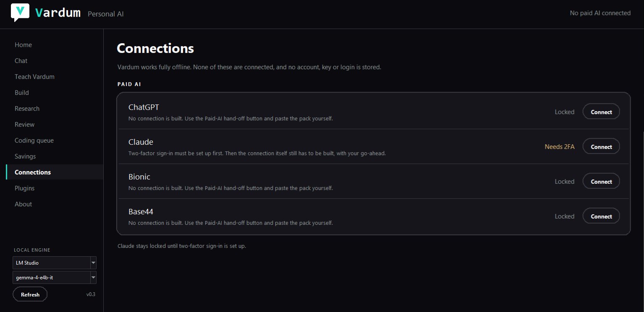Expand the gemma-4-e4b-it model dropdown

click(x=93, y=278)
